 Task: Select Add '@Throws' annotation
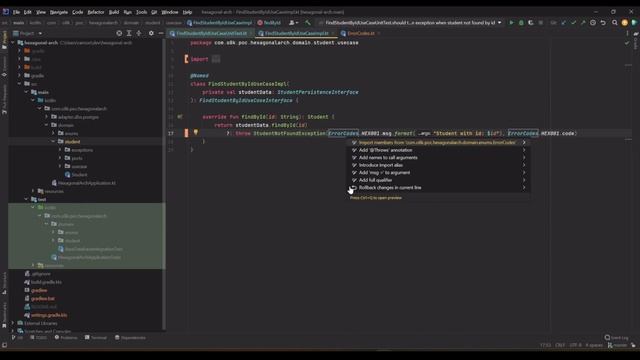[x=438, y=150]
